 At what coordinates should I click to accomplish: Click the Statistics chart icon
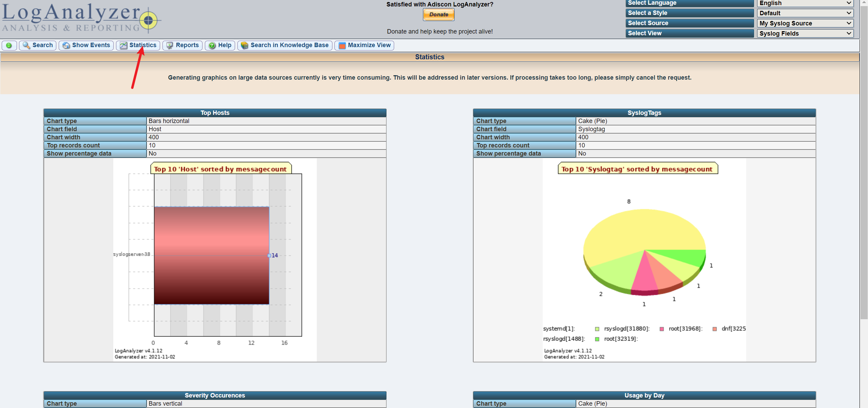click(123, 45)
